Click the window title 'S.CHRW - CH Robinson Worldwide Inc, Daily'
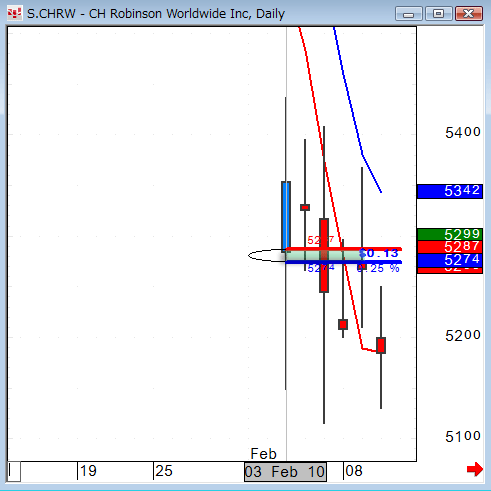The image size is (491, 491). click(156, 14)
